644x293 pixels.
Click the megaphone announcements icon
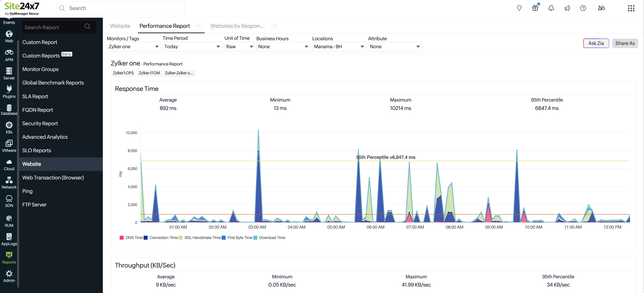pos(567,8)
